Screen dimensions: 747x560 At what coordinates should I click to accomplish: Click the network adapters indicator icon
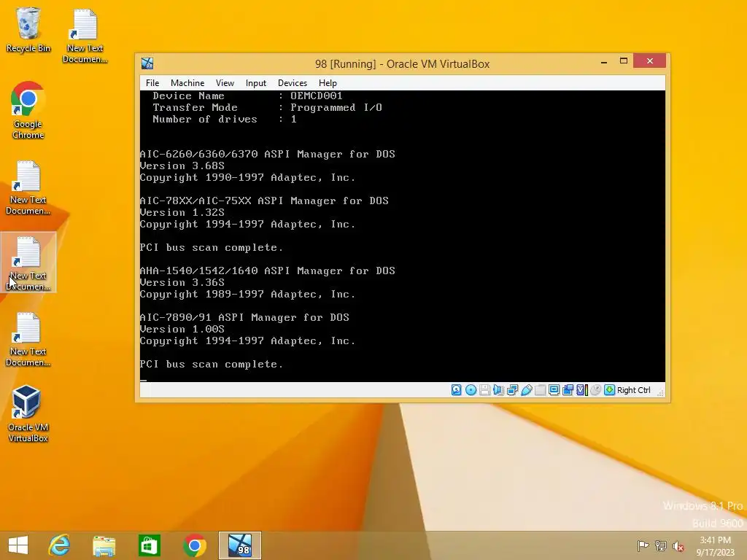[x=512, y=390]
